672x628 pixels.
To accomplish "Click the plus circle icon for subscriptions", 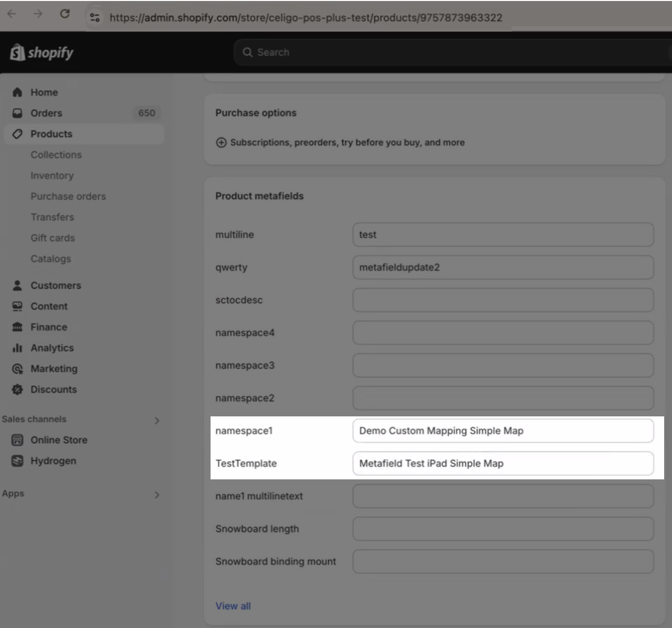I will click(221, 142).
